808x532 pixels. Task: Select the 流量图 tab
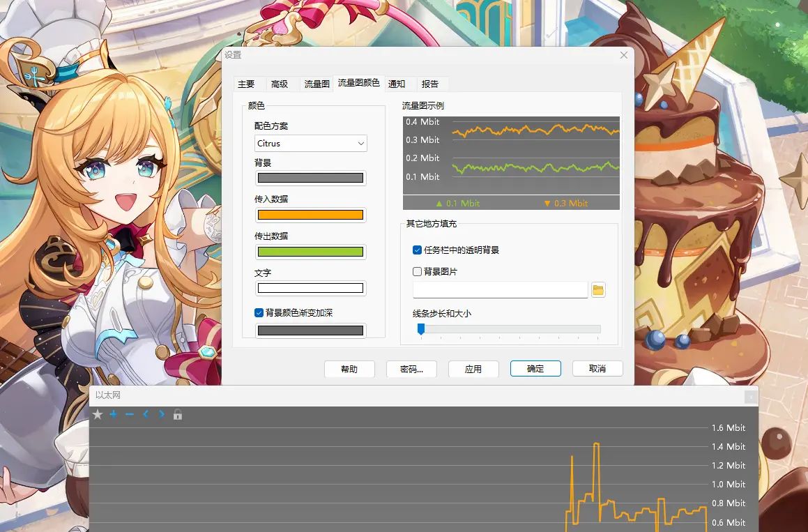(317, 84)
